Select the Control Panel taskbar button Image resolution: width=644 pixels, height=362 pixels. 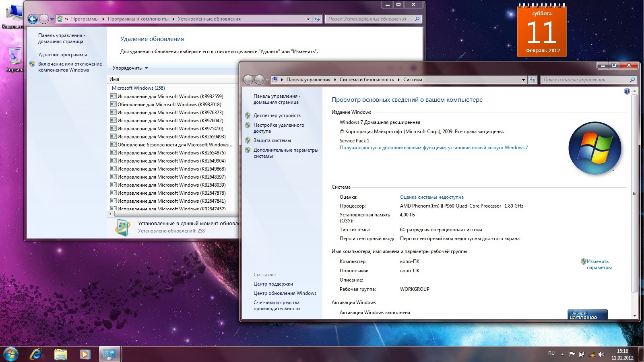(x=109, y=354)
